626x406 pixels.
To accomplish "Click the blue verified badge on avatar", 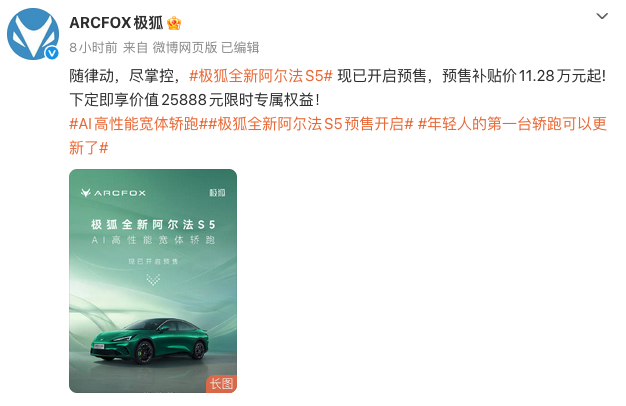I will pyautogui.click(x=52, y=53).
